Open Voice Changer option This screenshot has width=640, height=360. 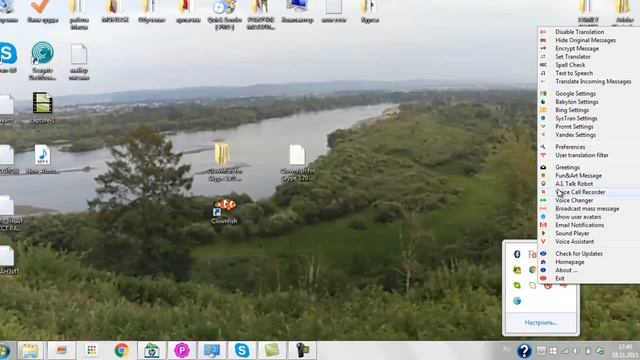(x=574, y=200)
